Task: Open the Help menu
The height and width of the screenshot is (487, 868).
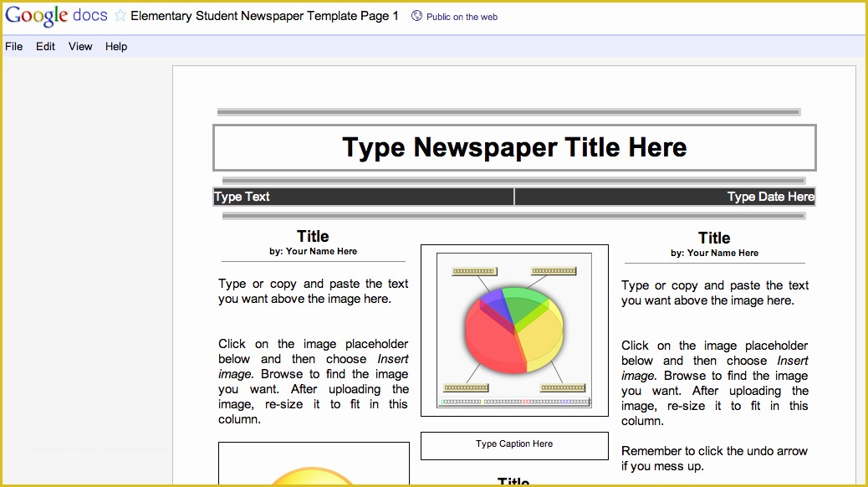Action: pos(116,47)
